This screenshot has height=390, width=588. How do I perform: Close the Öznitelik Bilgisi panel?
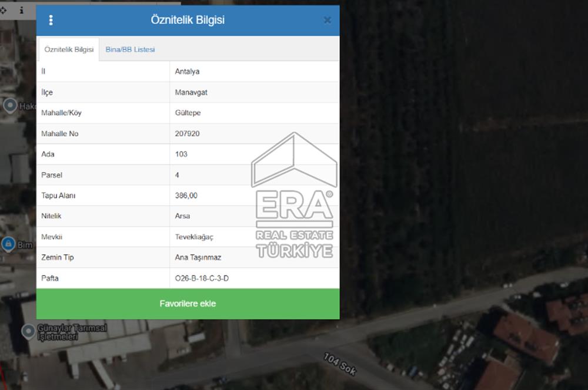click(327, 21)
